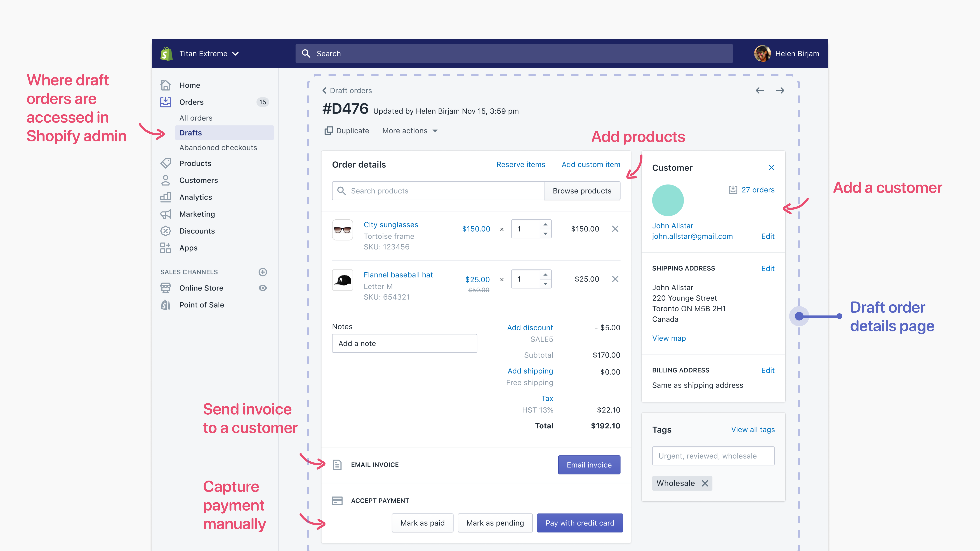Go to next draft order arrow
980x551 pixels.
(780, 91)
